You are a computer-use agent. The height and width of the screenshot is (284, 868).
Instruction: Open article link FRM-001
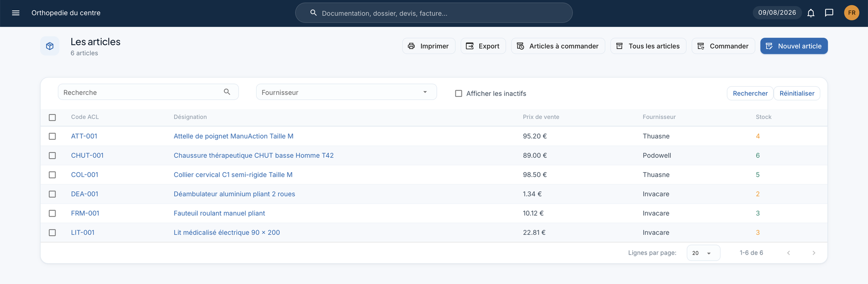[x=85, y=214]
